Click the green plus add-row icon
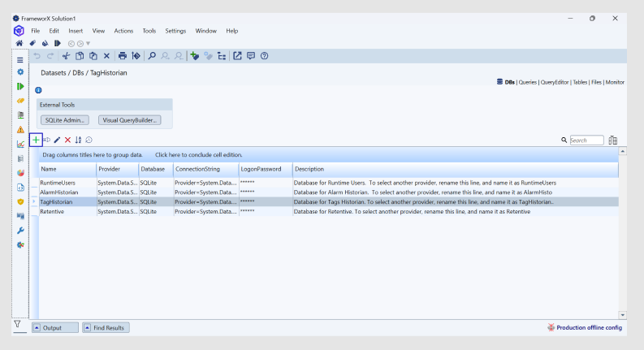644x350 pixels. tap(36, 140)
